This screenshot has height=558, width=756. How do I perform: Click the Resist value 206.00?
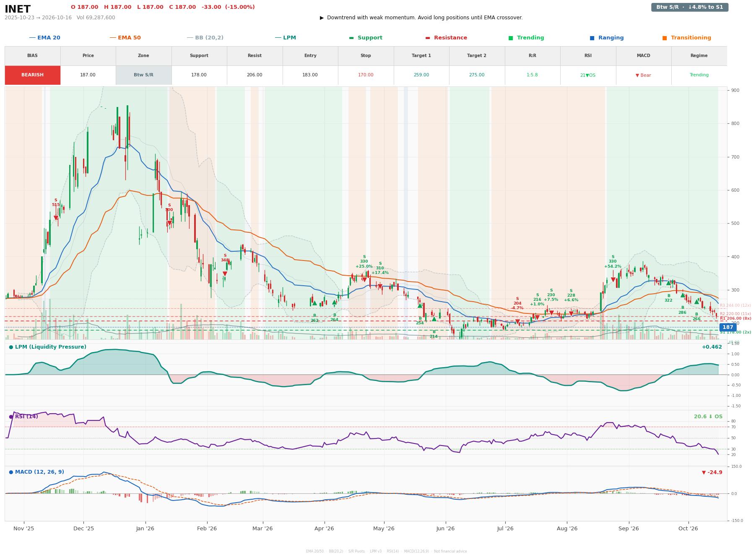pyautogui.click(x=255, y=75)
